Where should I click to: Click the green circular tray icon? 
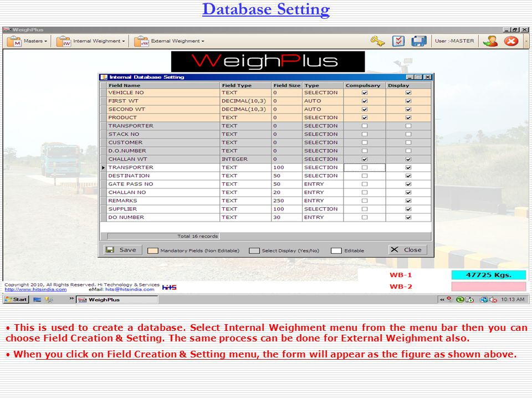[x=460, y=300]
